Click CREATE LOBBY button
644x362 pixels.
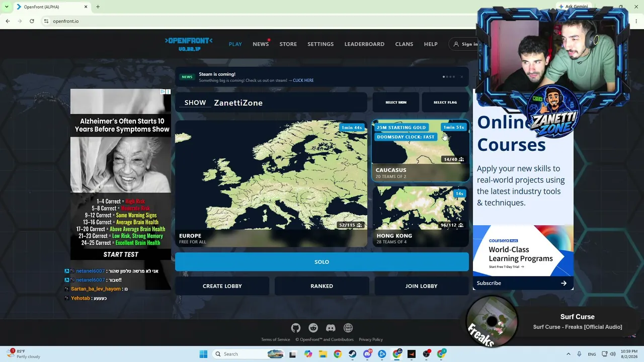click(222, 286)
